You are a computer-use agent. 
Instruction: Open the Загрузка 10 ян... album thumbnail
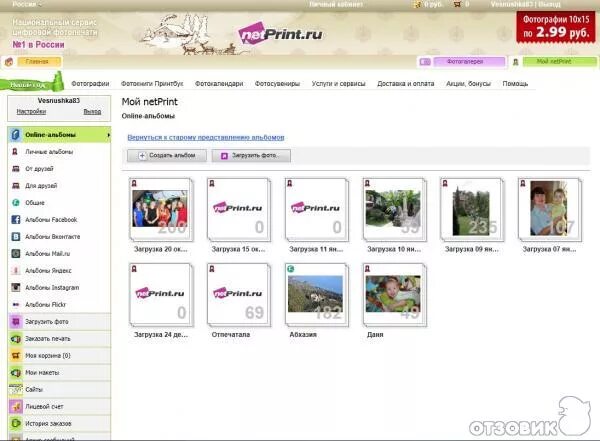point(394,210)
